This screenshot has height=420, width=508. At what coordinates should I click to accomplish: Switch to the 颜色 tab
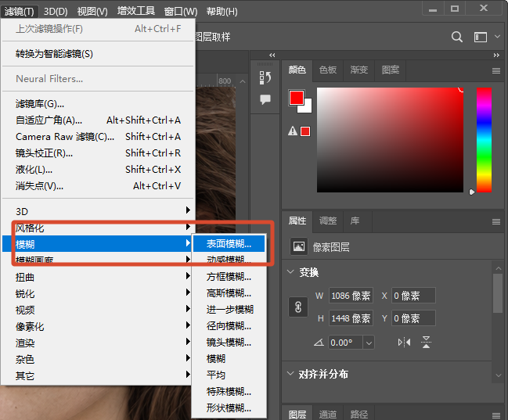pos(297,70)
